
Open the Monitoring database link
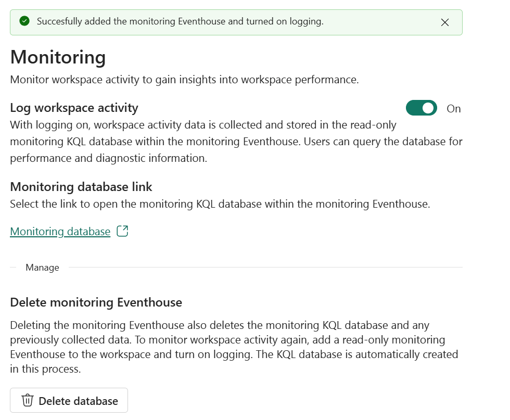coord(60,232)
